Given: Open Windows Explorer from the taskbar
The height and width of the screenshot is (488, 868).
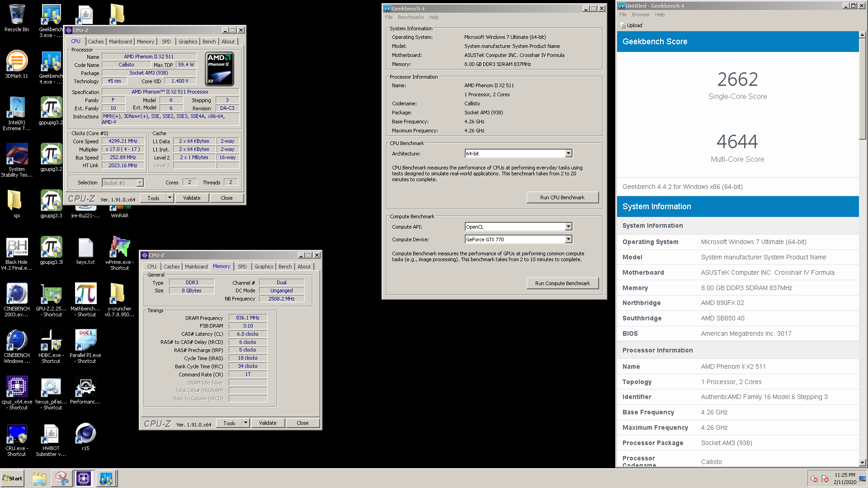Looking at the screenshot, I should [39, 479].
